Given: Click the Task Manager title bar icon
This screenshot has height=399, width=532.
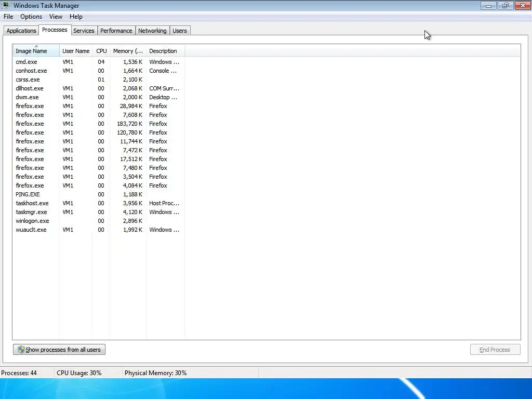Looking at the screenshot, I should [x=5, y=5].
